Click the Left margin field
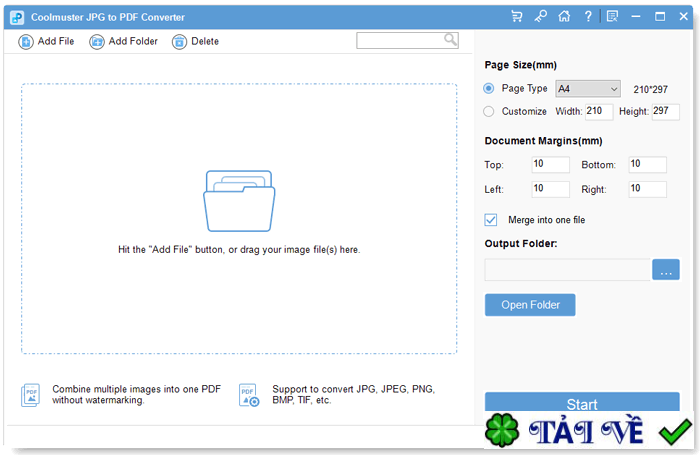 coord(550,189)
